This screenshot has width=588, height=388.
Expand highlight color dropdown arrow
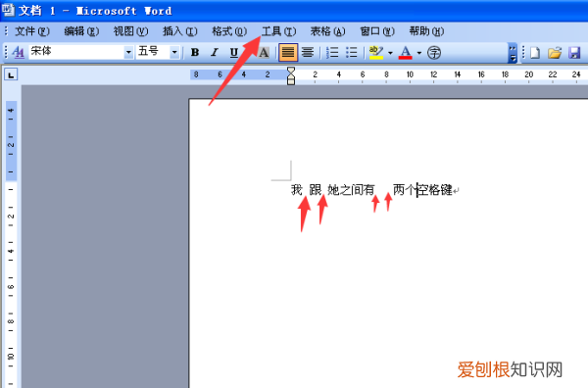pyautogui.click(x=390, y=53)
